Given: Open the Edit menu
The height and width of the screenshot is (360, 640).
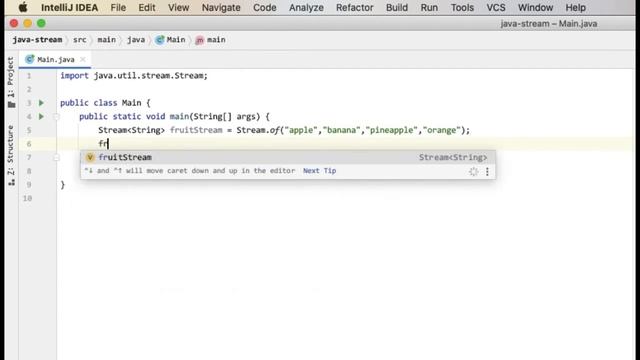Looking at the screenshot, I should (147, 7).
